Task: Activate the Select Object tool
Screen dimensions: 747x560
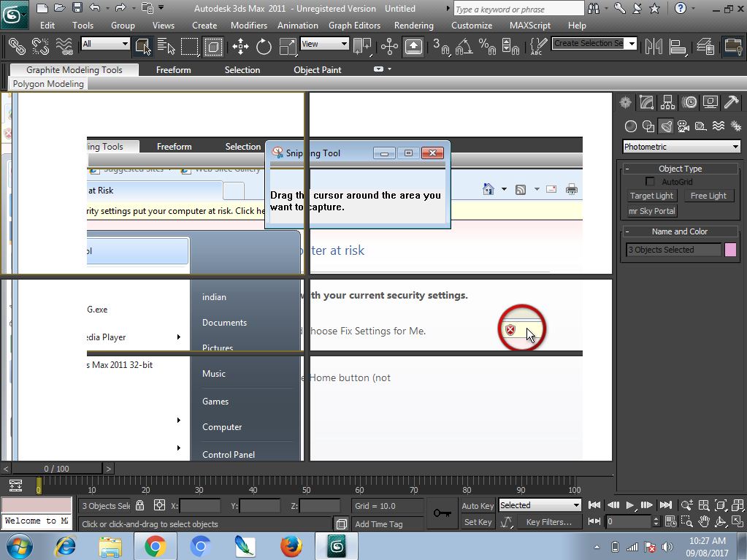Action: coord(143,46)
